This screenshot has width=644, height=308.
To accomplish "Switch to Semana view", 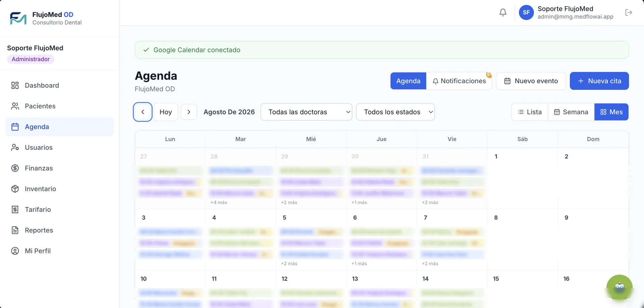I will 571,112.
